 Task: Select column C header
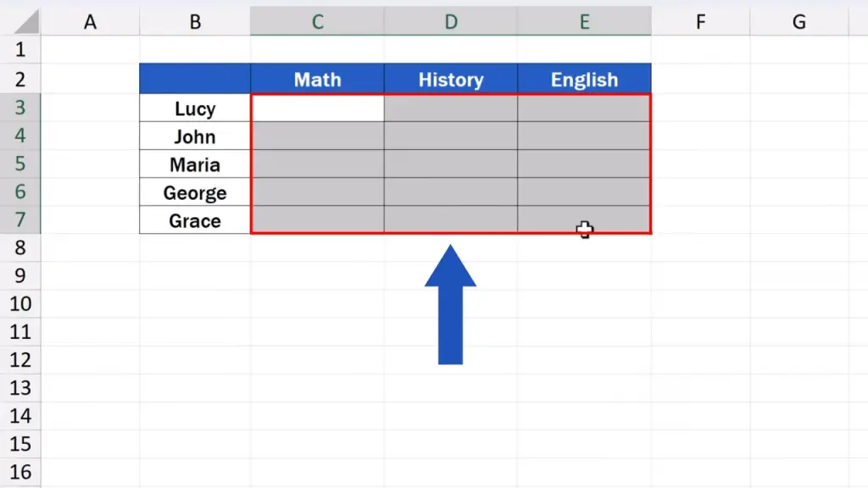[x=317, y=22]
